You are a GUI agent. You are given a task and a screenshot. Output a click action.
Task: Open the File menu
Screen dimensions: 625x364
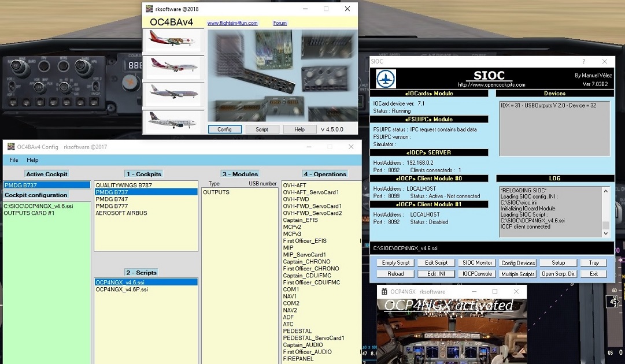14,160
